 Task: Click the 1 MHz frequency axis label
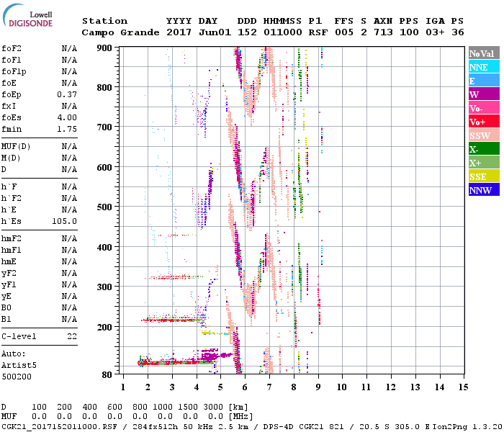click(x=123, y=387)
